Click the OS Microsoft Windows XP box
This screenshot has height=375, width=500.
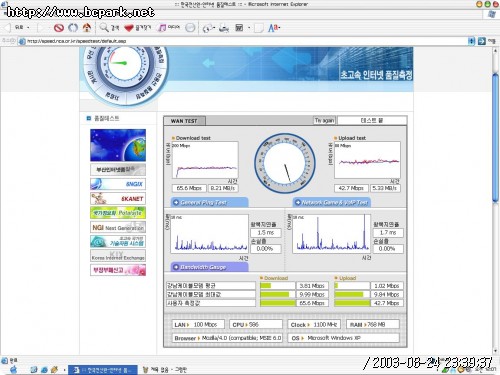click(343, 338)
